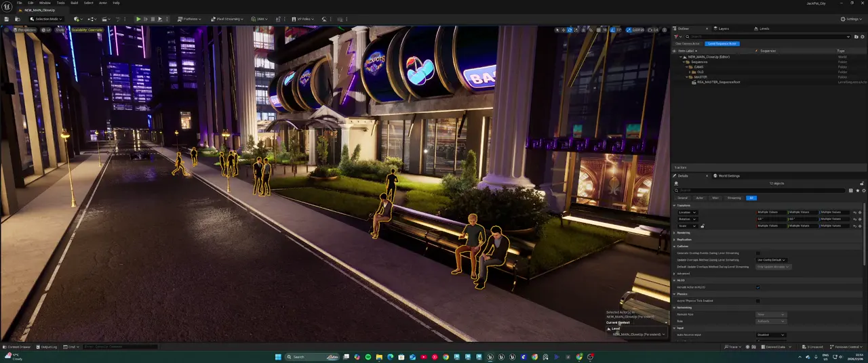The width and height of the screenshot is (868, 363).
Task: Enable Async Physics Tick checkbox
Action: (758, 301)
